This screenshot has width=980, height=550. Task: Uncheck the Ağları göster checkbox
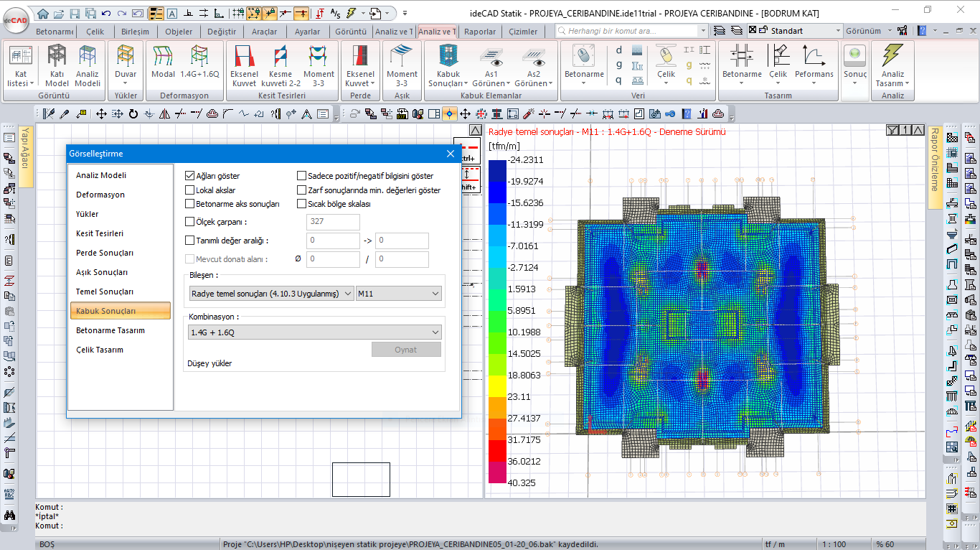click(x=190, y=176)
